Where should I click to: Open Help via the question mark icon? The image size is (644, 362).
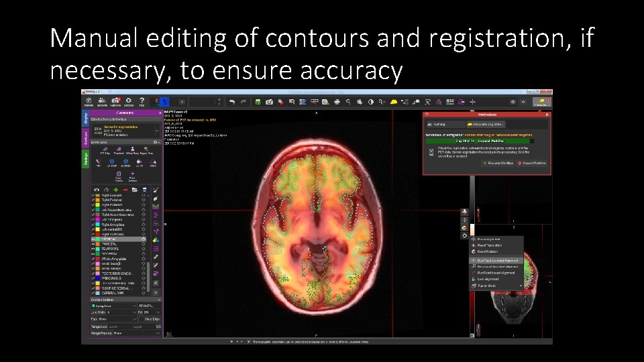pos(142,101)
